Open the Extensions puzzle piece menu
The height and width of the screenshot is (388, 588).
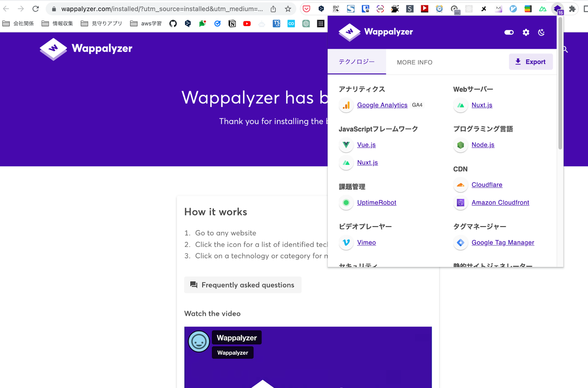coord(572,9)
